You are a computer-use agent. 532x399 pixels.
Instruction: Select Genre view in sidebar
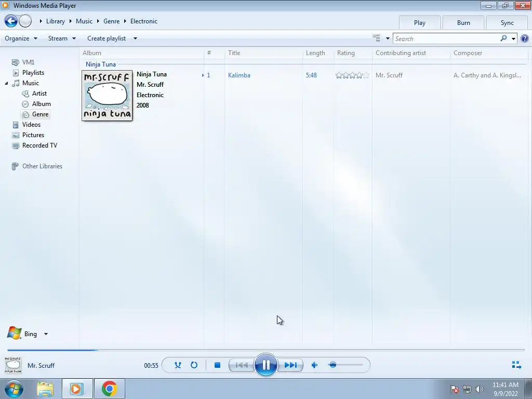point(35,114)
